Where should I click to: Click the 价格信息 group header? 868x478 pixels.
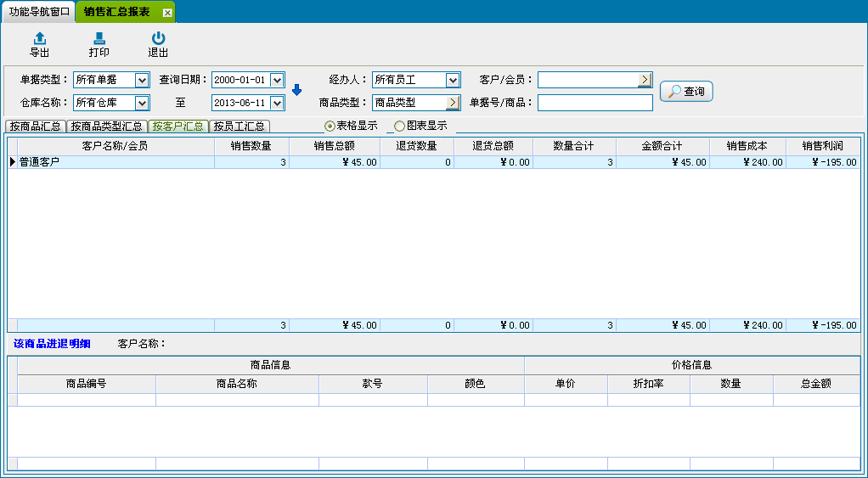[692, 365]
